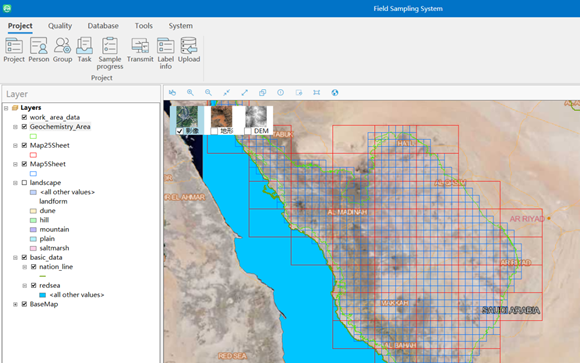Uncheck the Map25Sheet layer checkbox

[24, 145]
